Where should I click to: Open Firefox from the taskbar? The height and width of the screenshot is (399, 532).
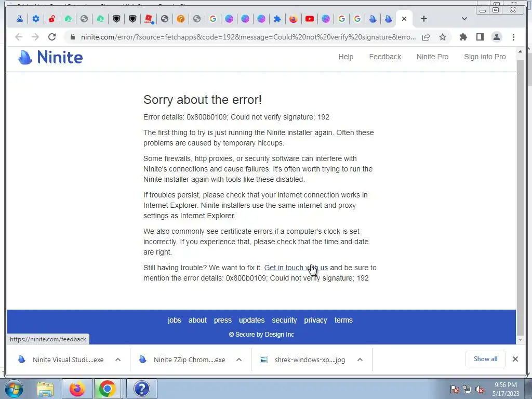click(x=77, y=389)
